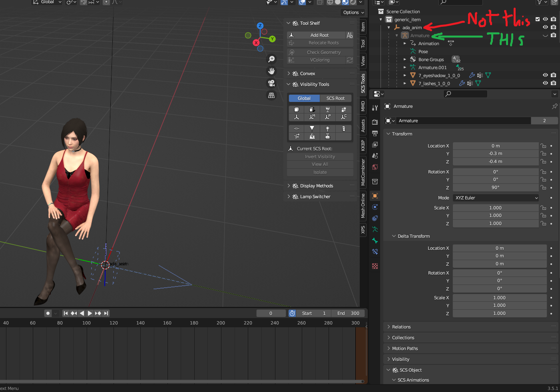Open the XPS sidebar tab

point(363,230)
